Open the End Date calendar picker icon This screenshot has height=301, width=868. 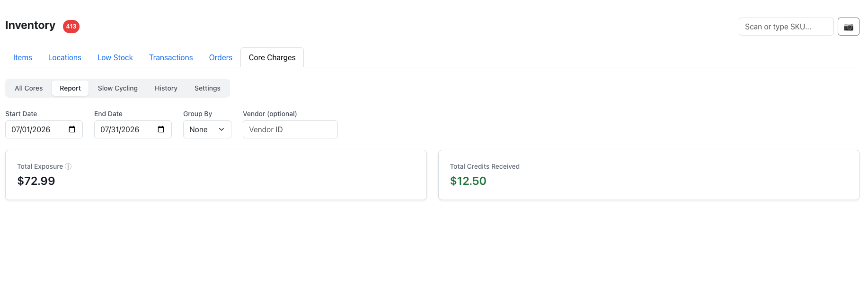click(x=161, y=129)
